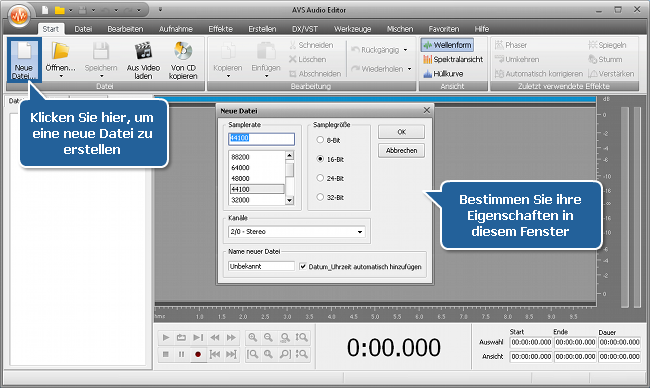Click the Name neuer Datei field
The height and width of the screenshot is (388, 650).
point(261,266)
